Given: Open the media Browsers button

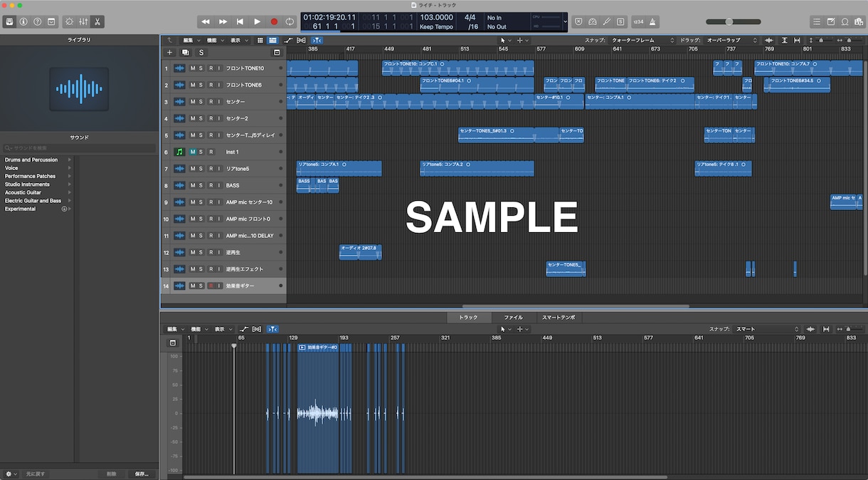Looking at the screenshot, I should [x=858, y=21].
